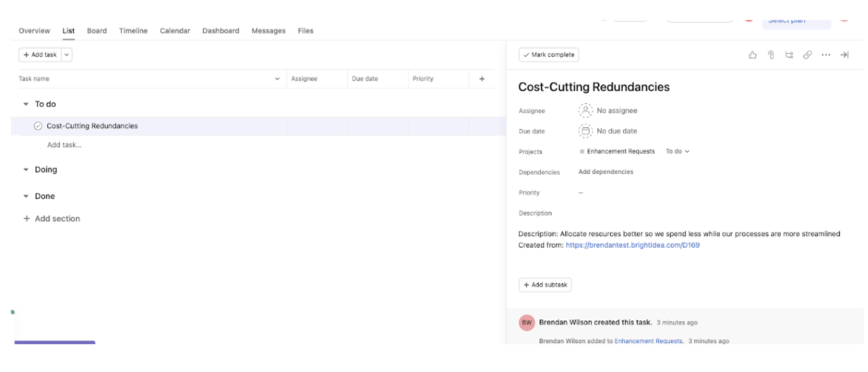Toggle complete circle on Cost-Cutting Redundancies row

point(38,126)
